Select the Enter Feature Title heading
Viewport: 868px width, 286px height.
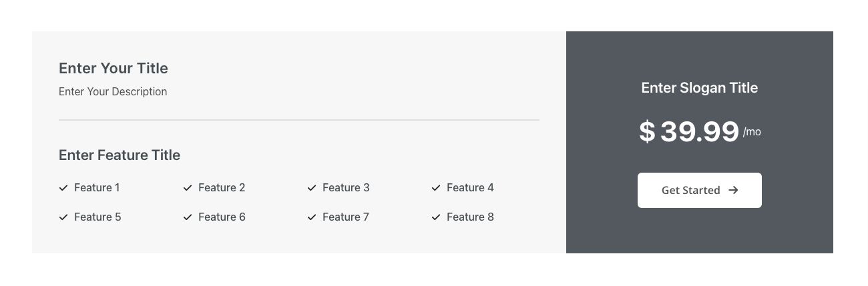(120, 155)
